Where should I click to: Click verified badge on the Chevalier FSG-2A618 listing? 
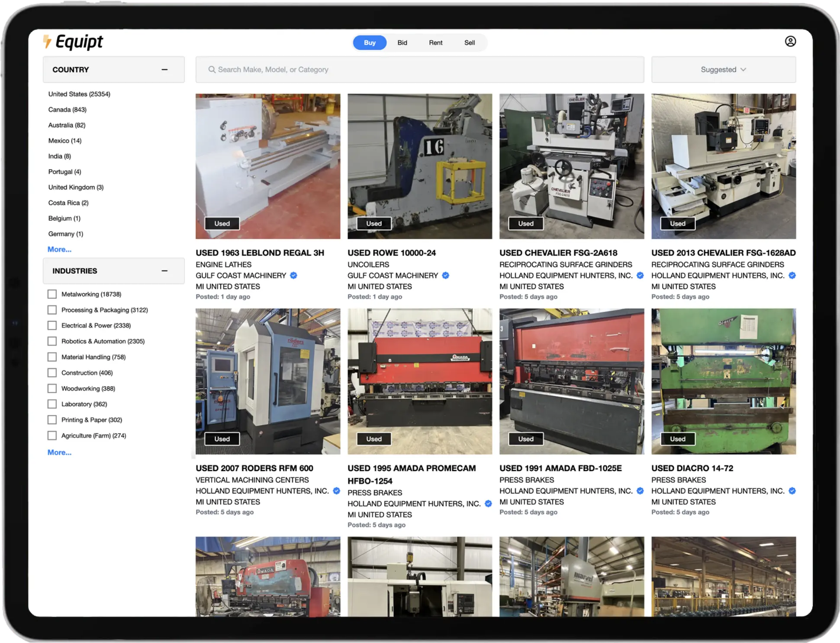(640, 275)
